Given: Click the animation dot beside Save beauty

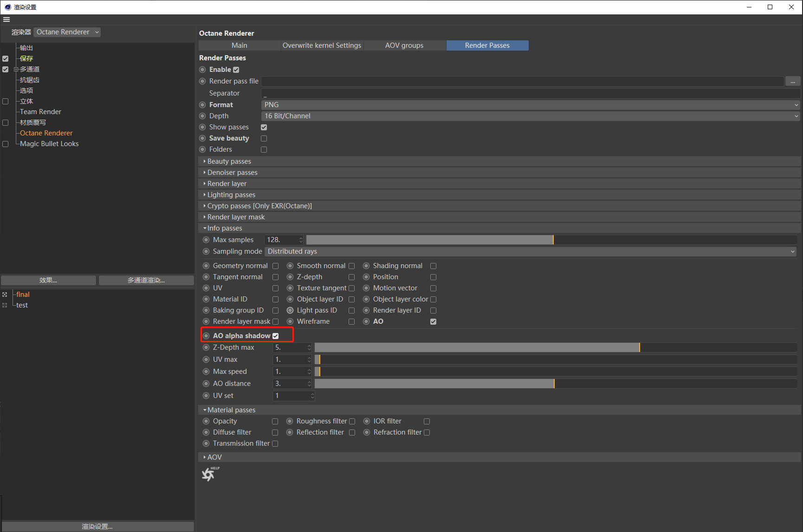Looking at the screenshot, I should 202,138.
